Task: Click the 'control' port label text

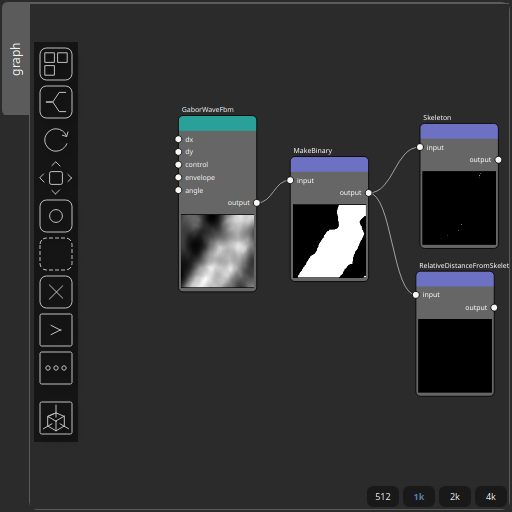Action: coord(197,165)
